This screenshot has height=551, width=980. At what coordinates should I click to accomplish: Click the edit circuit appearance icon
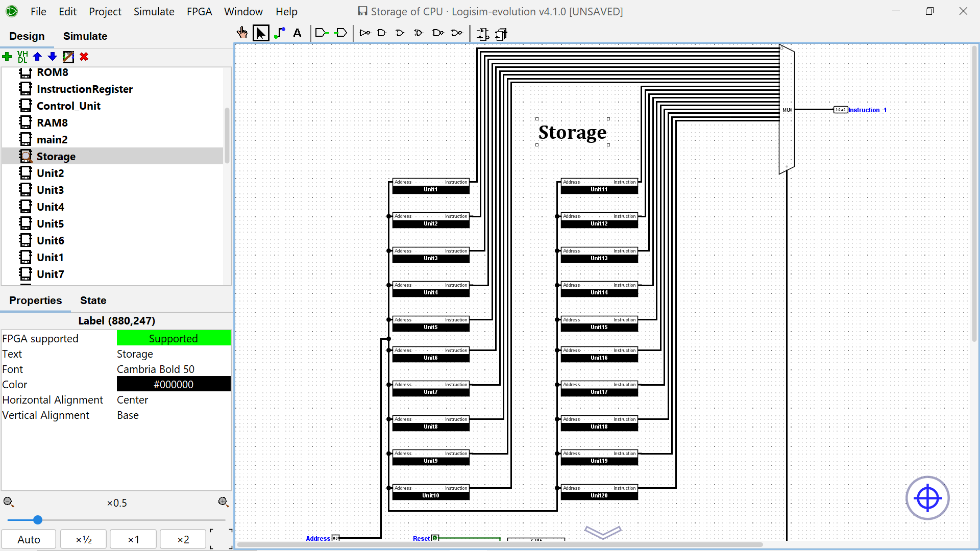68,57
